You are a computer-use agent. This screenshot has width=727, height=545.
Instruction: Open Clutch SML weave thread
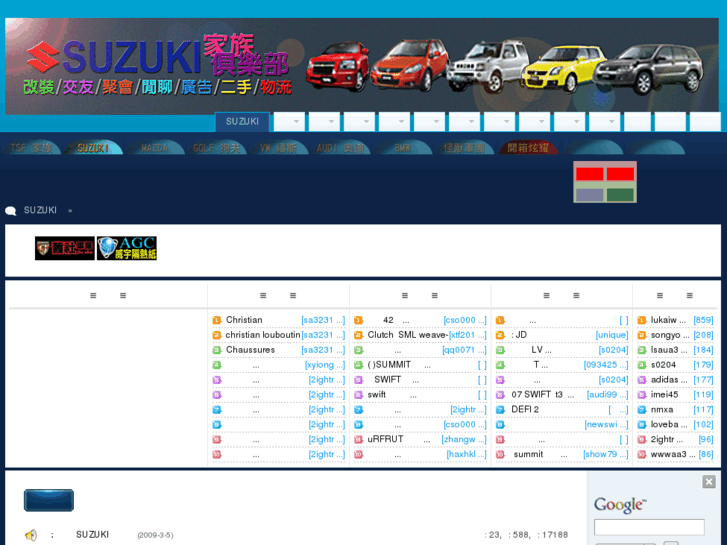tap(408, 334)
